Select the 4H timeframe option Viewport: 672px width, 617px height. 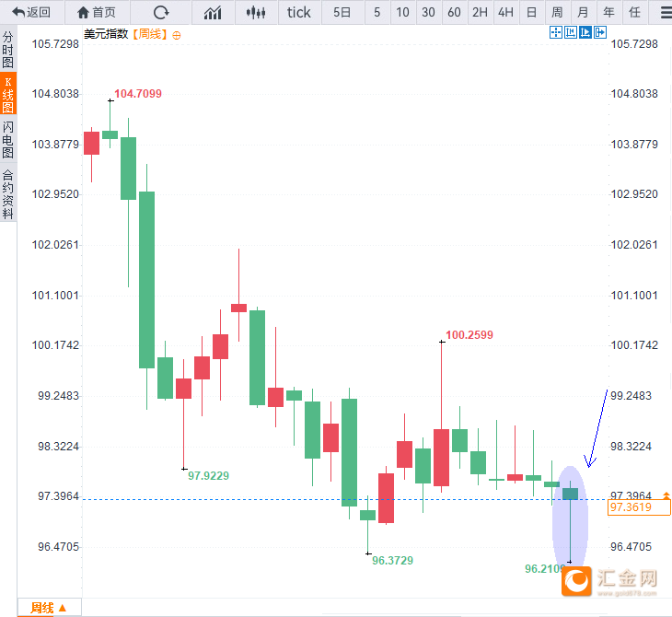click(505, 13)
